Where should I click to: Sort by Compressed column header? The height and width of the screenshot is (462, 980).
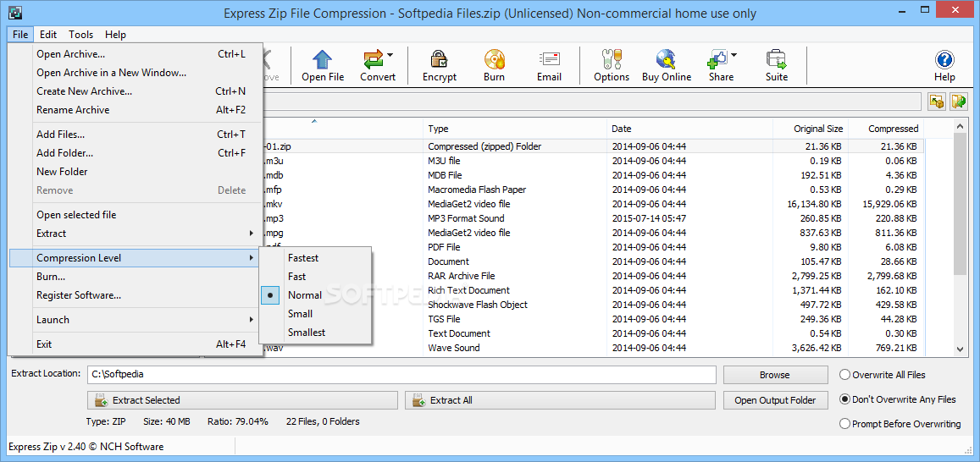coord(886,129)
